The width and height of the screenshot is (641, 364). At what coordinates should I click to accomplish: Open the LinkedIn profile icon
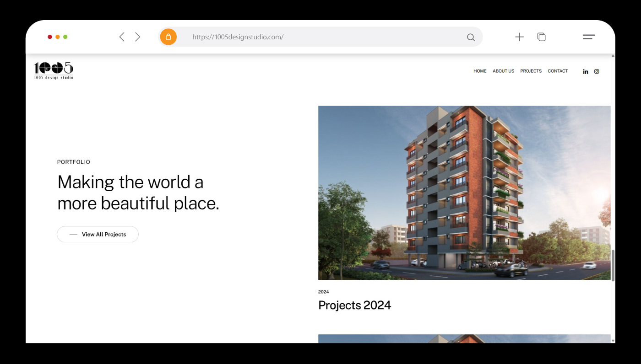pos(585,71)
